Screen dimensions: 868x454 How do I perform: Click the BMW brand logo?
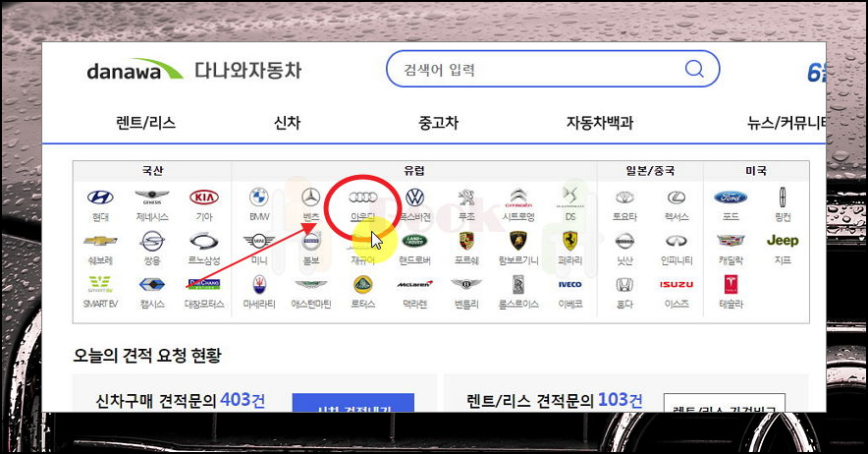point(258,198)
